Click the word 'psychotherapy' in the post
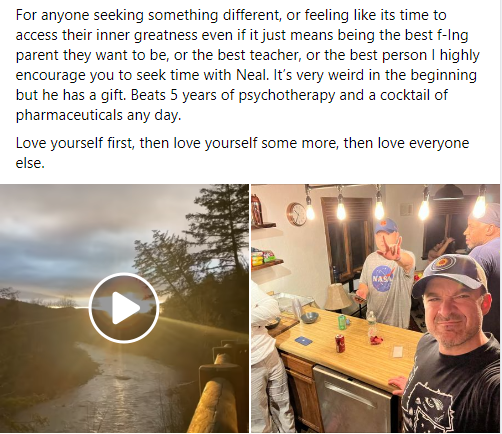 (x=287, y=95)
